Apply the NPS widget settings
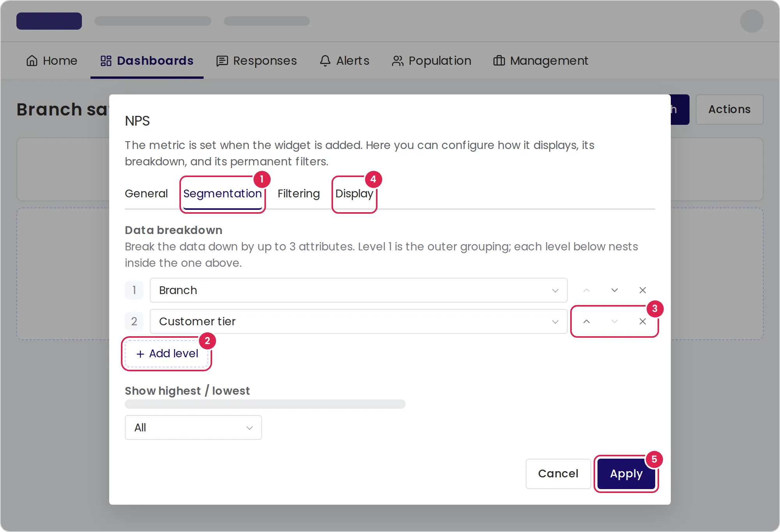The height and width of the screenshot is (532, 780). point(626,473)
